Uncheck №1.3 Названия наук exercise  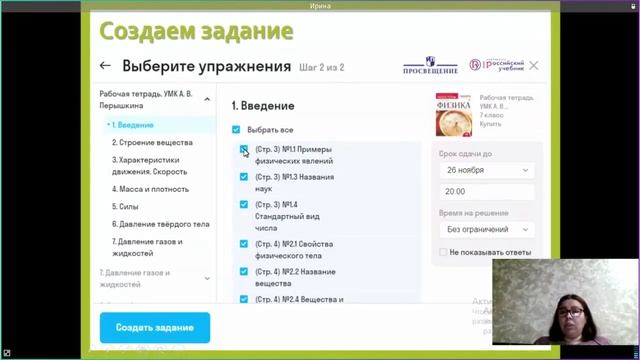tap(244, 177)
